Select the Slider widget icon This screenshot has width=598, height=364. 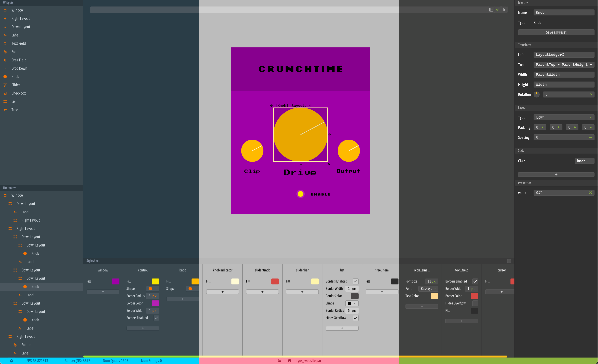[x=5, y=85]
